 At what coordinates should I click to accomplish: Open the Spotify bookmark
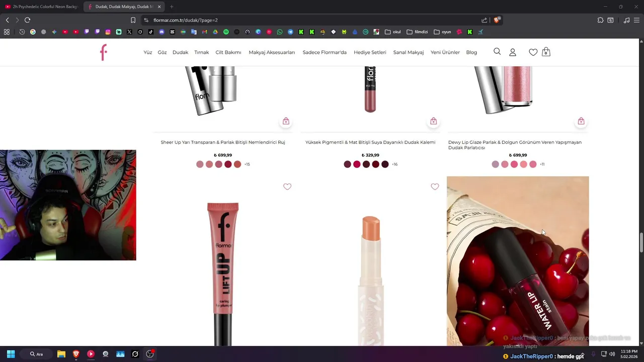point(226,32)
